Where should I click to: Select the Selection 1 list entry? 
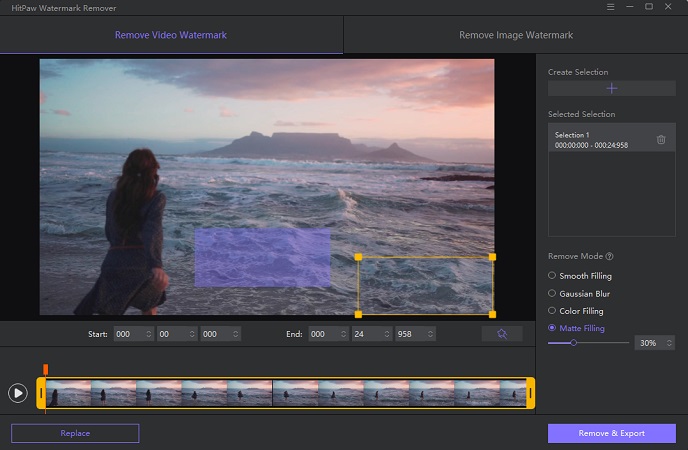click(612, 140)
